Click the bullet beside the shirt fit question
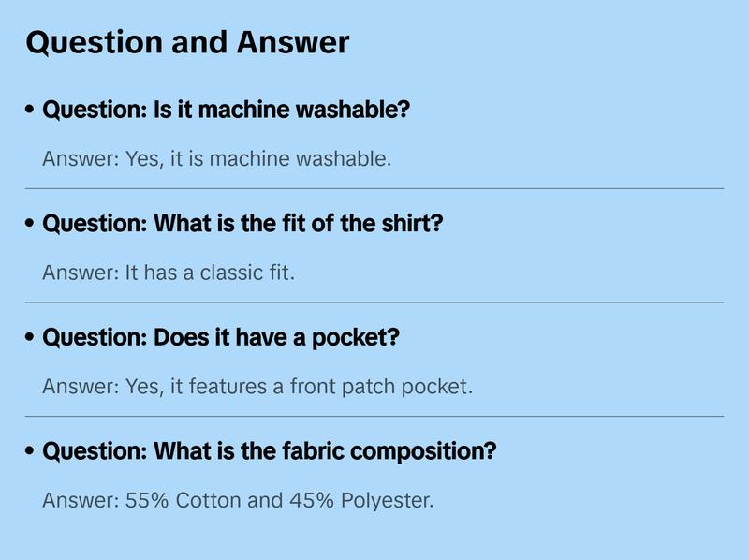 click(31, 225)
